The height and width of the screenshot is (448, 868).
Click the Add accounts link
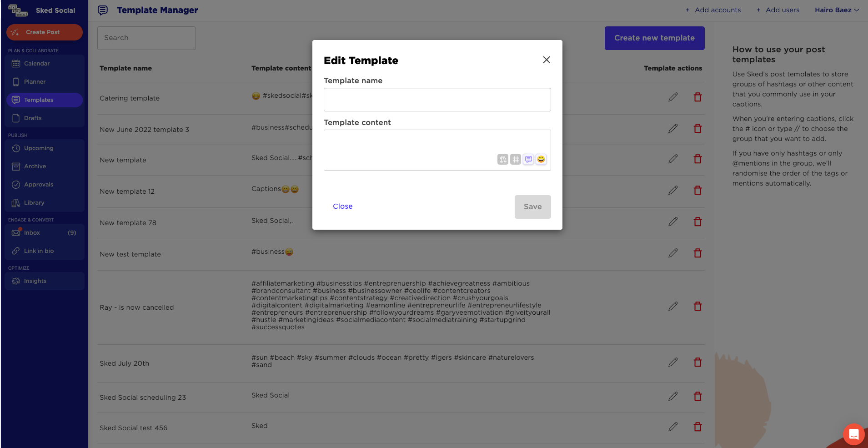pyautogui.click(x=713, y=10)
